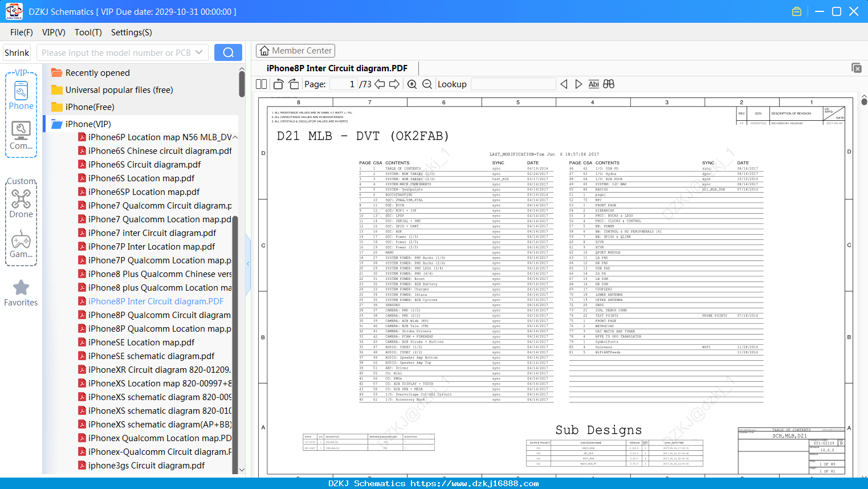Zoom out of the schematic
The image size is (868, 489).
[427, 84]
